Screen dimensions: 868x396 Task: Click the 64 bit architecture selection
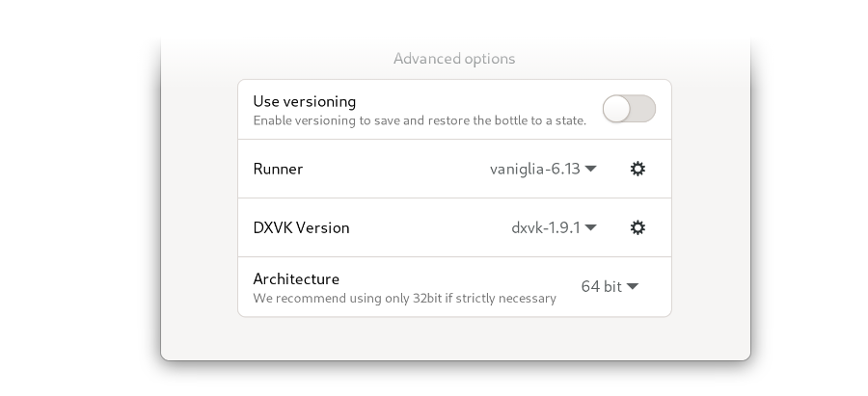point(601,286)
